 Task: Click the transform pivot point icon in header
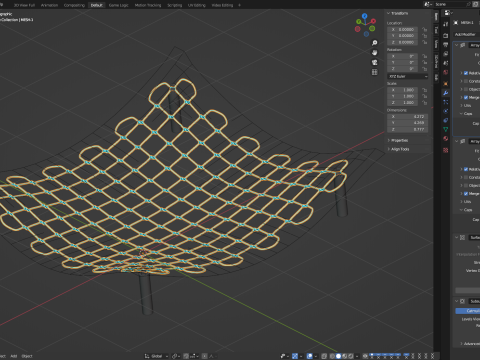[175, 356]
